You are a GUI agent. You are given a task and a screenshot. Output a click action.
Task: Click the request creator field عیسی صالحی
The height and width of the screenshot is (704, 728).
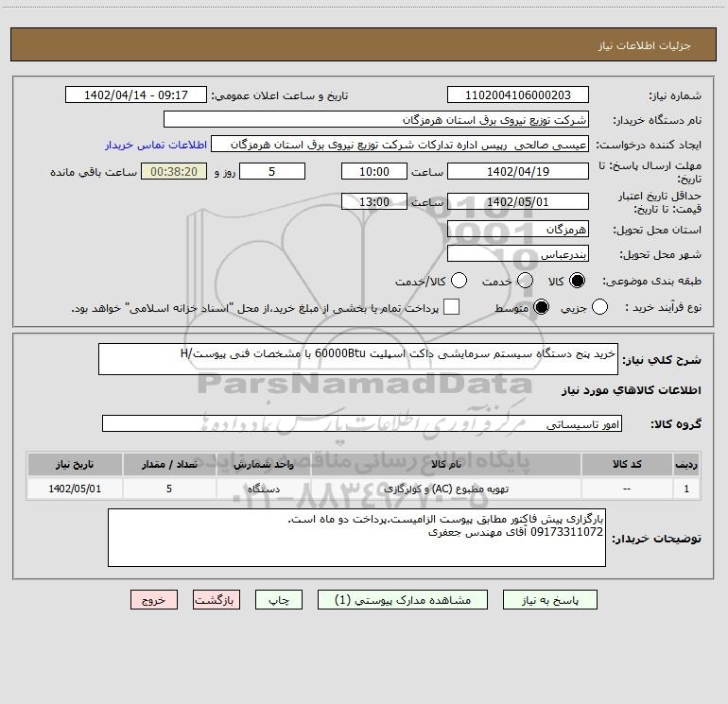(x=400, y=145)
